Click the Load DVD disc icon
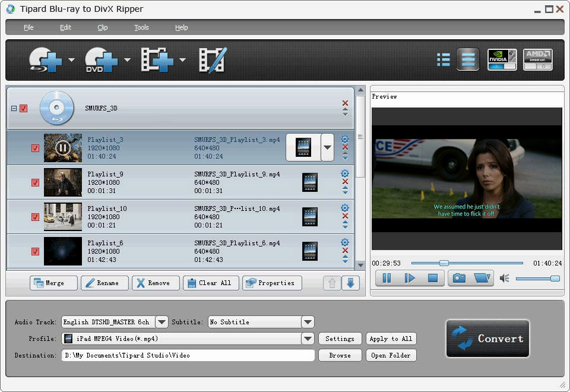 [x=102, y=60]
